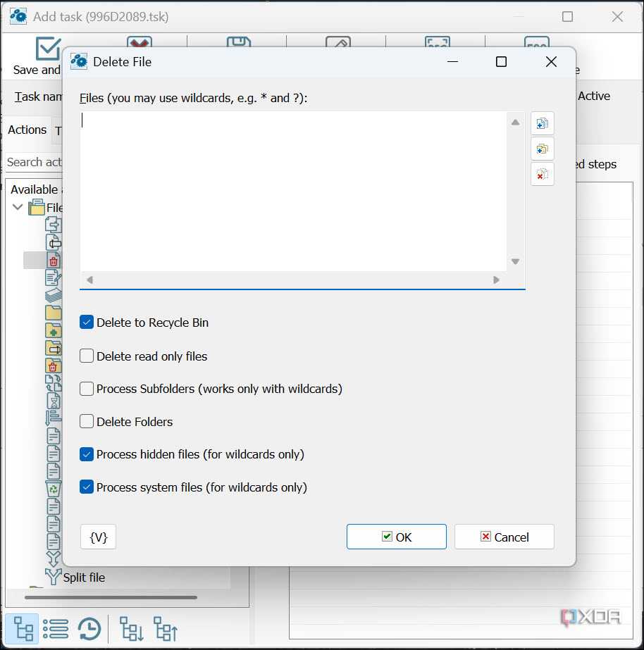Select the synchronize files arrows icon in tree
The width and height of the screenshot is (644, 650).
(53, 383)
